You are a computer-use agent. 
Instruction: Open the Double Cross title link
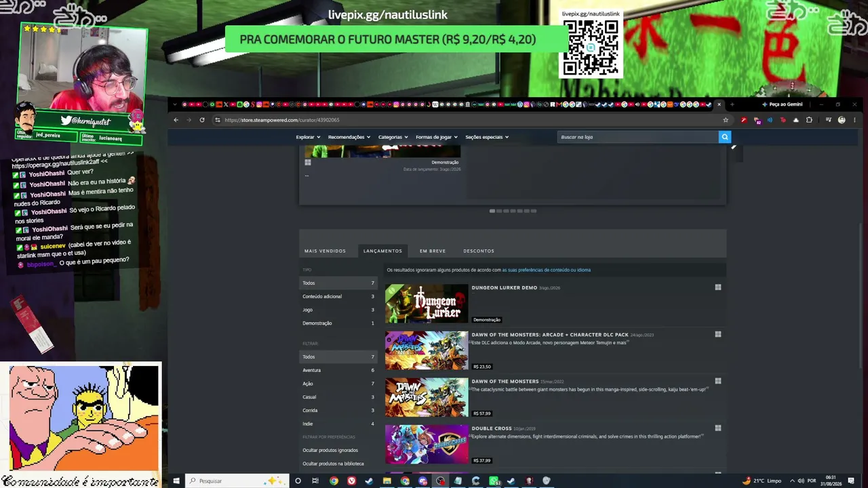pyautogui.click(x=492, y=428)
